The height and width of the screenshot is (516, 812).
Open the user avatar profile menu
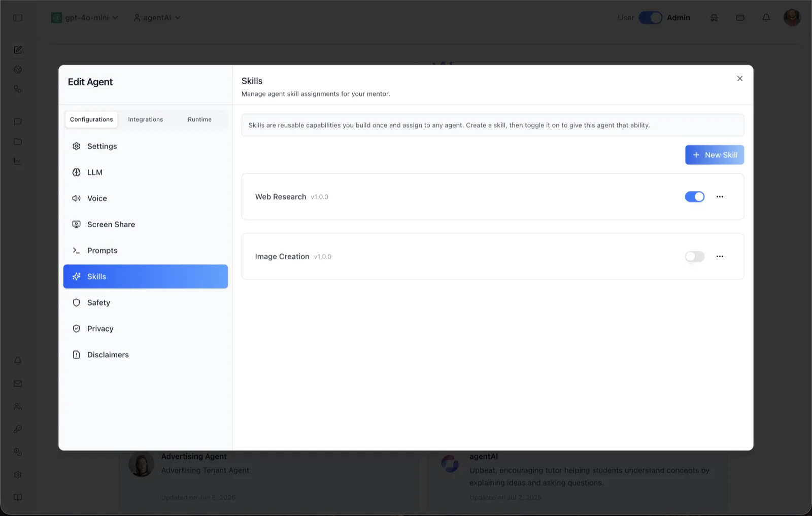tap(792, 18)
